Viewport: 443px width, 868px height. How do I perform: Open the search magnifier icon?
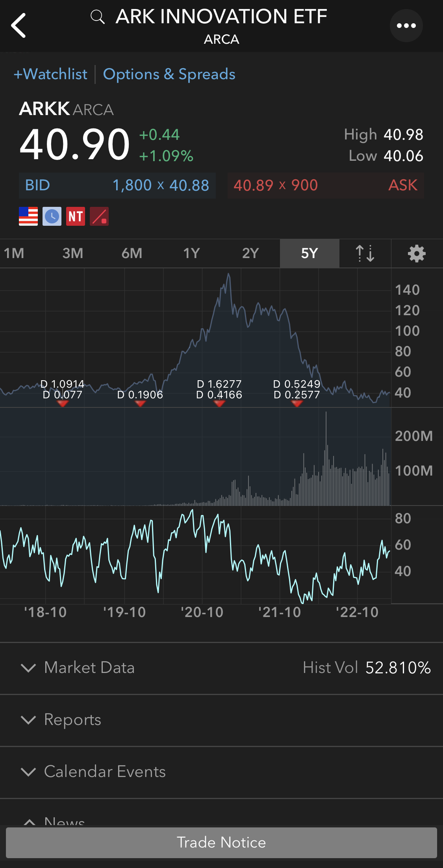tap(97, 17)
